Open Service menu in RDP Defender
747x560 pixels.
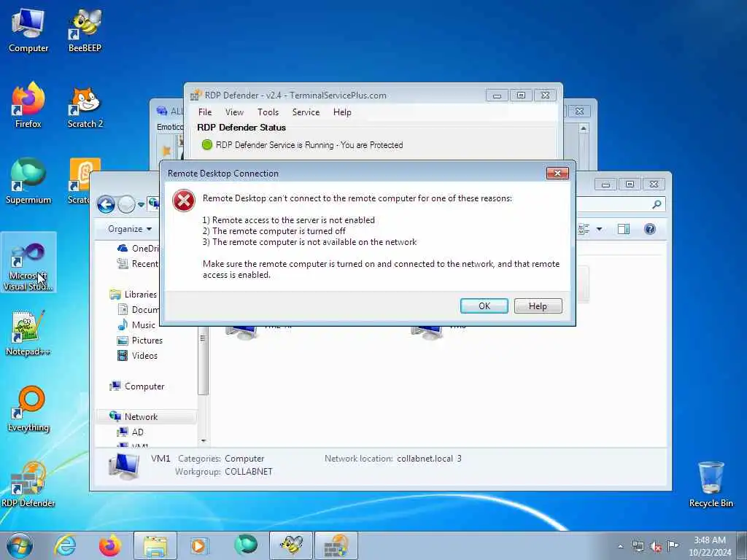[306, 112]
